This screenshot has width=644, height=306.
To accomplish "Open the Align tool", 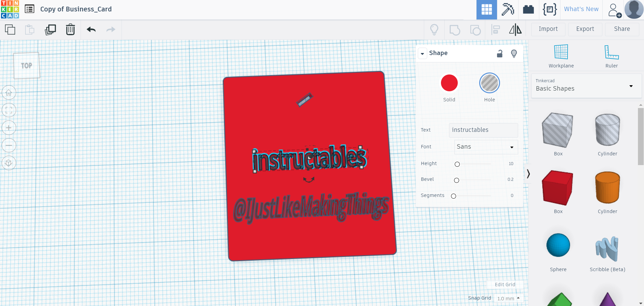I will [496, 30].
